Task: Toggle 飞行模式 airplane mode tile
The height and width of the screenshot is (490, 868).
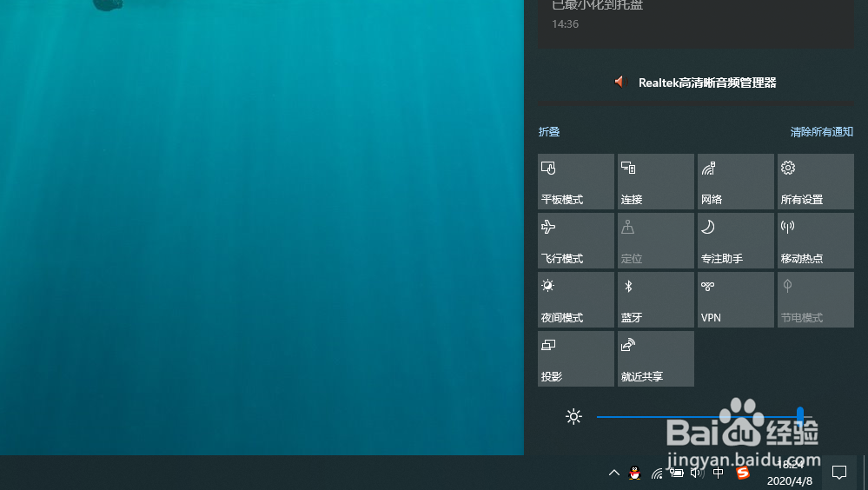Action: pos(576,241)
